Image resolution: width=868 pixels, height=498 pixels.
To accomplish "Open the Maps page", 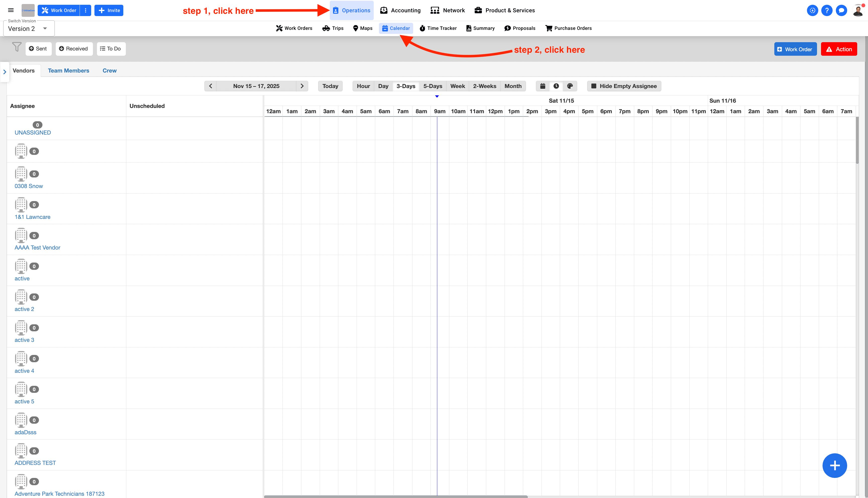I will click(x=363, y=28).
